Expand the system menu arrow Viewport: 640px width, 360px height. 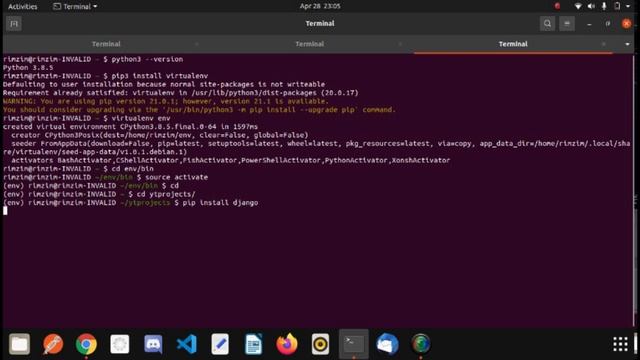628,7
